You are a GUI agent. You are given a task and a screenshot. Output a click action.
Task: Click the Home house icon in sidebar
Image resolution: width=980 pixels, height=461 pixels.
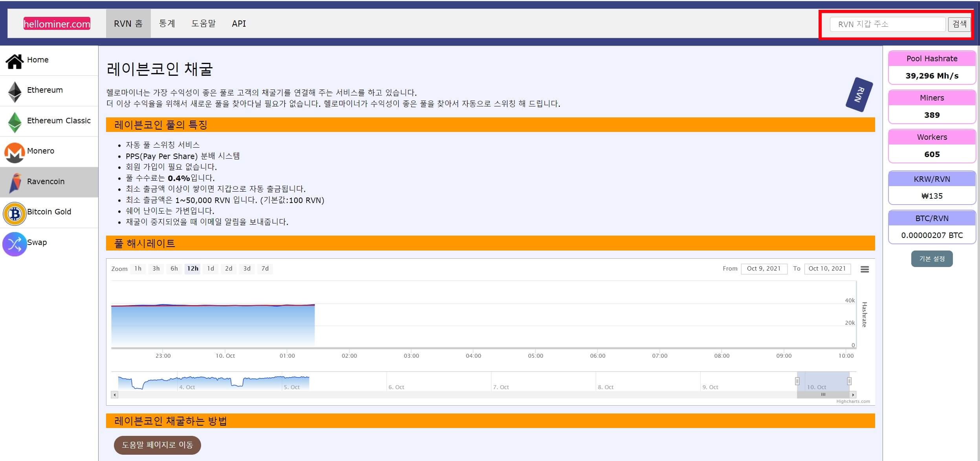click(15, 61)
